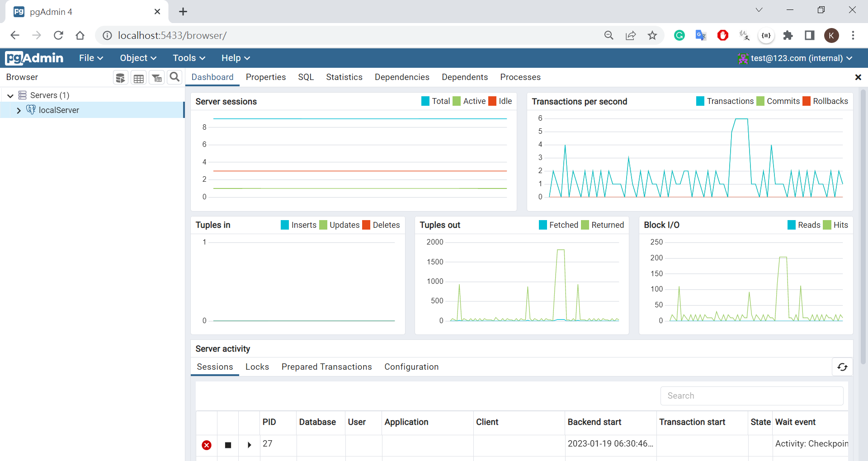This screenshot has width=868, height=461.
Task: Expand the localServer tree node
Action: [19, 110]
